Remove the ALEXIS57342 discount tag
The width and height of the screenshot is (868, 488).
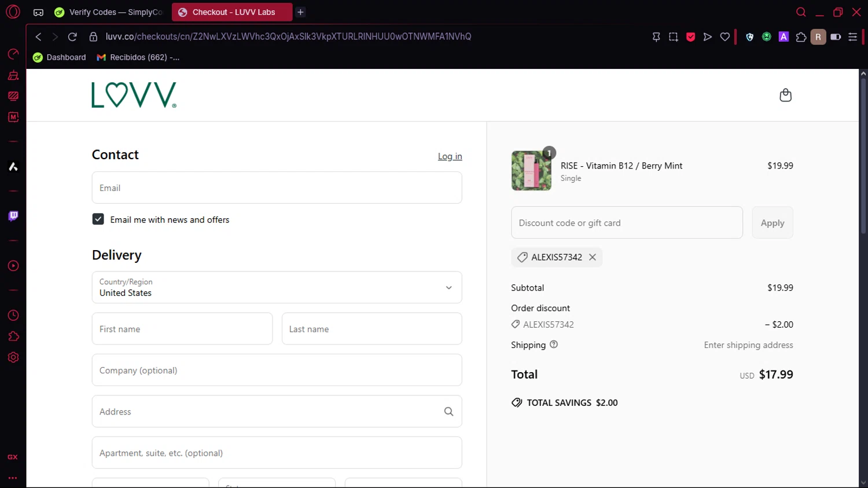coord(593,257)
